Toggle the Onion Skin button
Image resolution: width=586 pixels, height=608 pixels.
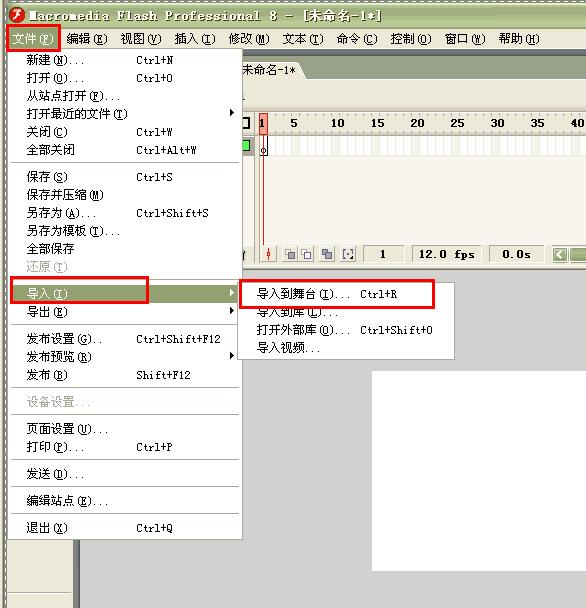click(x=290, y=254)
